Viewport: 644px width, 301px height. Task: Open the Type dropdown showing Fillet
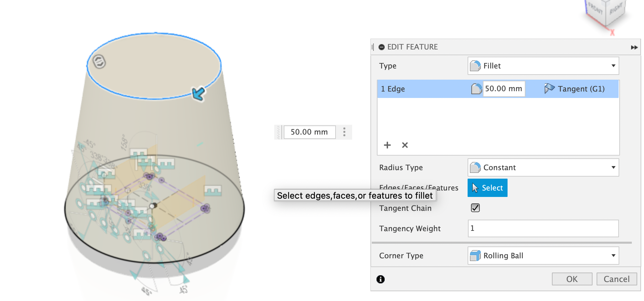tap(543, 66)
